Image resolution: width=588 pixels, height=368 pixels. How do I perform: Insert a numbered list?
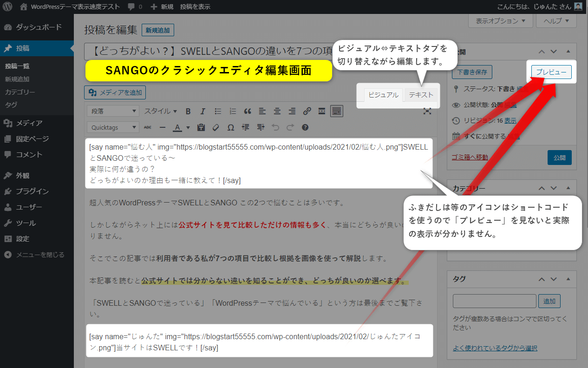pos(233,112)
